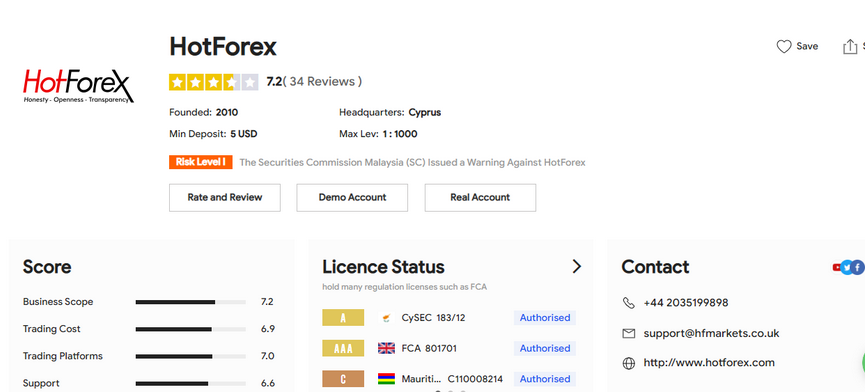Click the Founded 2010 value
This screenshot has width=867, height=392.
point(227,112)
